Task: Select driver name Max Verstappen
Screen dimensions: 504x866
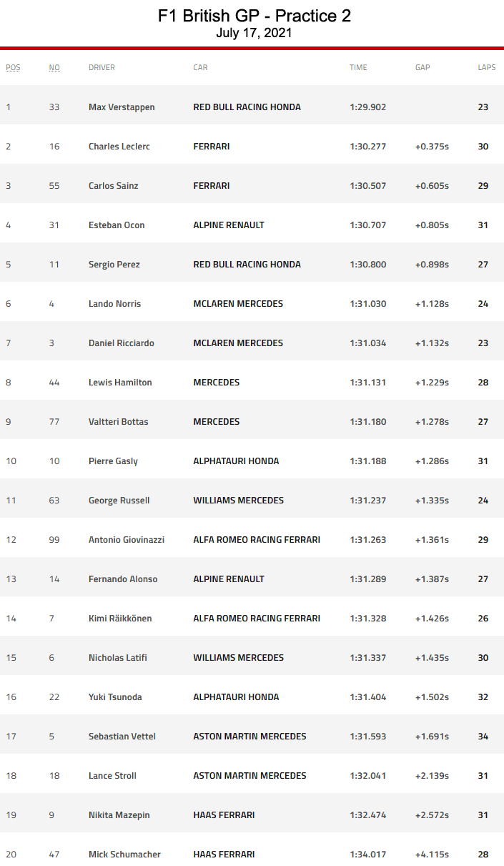Action: pyautogui.click(x=122, y=107)
